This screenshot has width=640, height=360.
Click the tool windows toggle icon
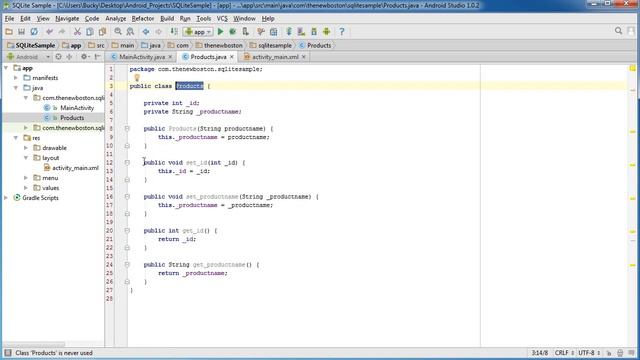(8, 353)
